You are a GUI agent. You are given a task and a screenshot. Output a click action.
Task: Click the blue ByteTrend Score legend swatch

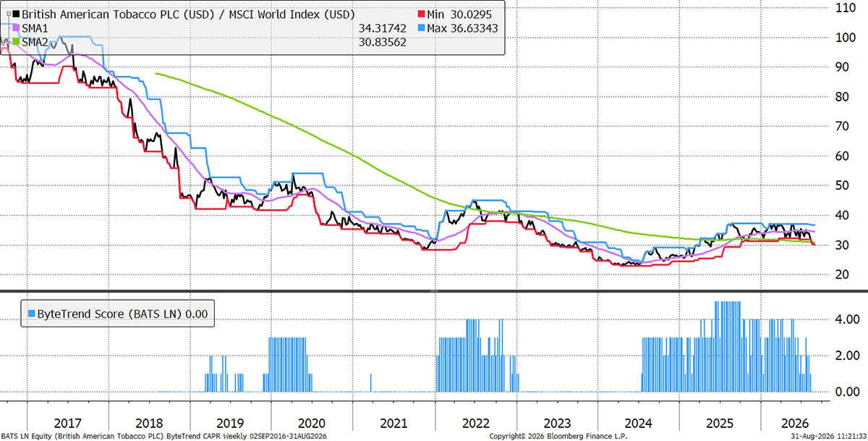click(x=30, y=314)
